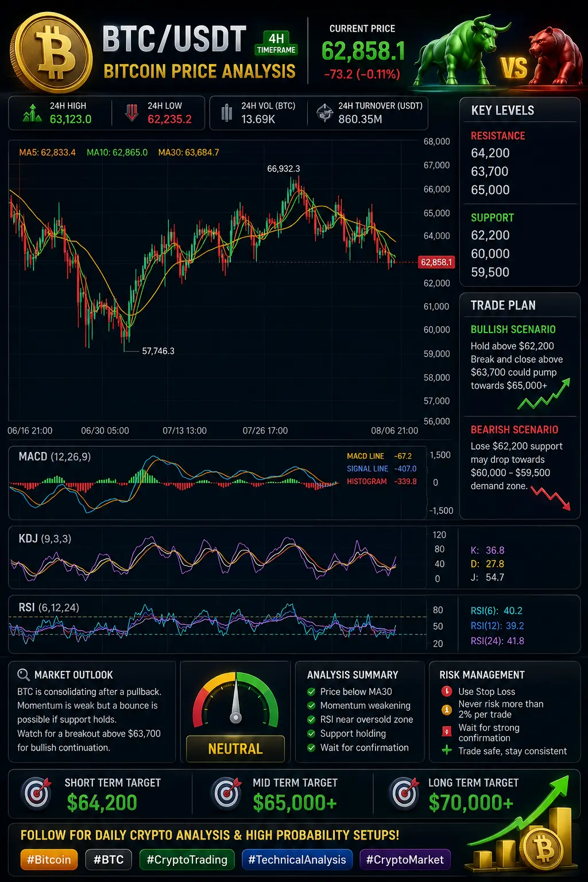Click the red zigzag down arrow in Bearish Scenario
588x882 pixels.
[x=551, y=498]
